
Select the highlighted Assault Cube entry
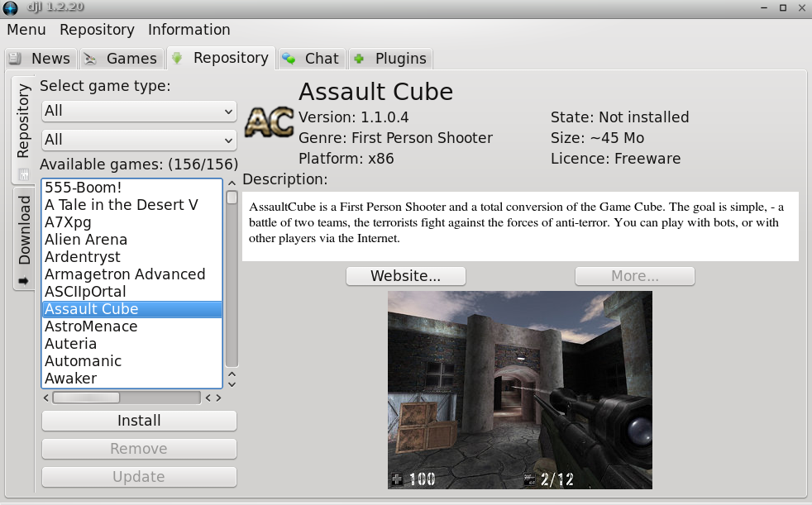coord(132,309)
